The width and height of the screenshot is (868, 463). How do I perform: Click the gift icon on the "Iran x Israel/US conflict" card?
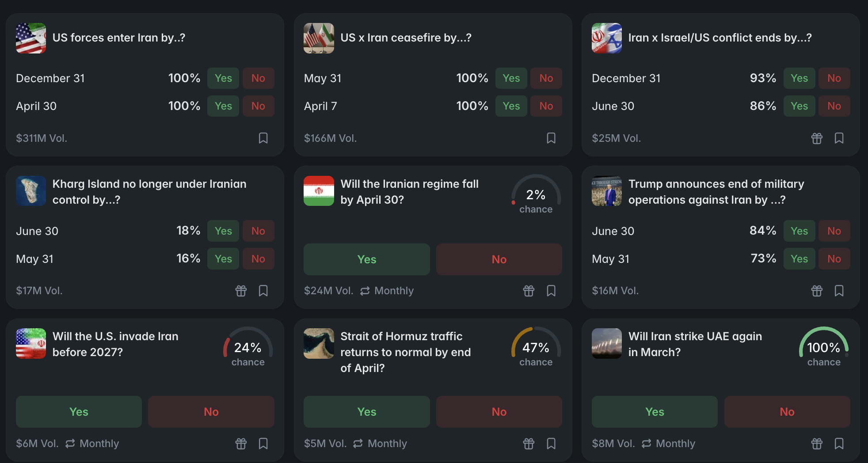point(817,138)
